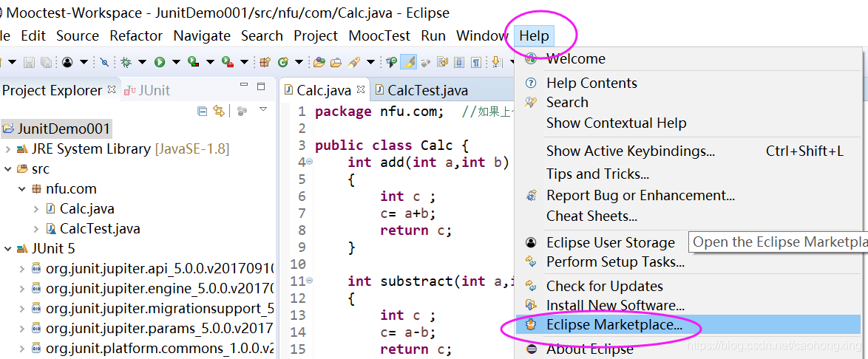The width and height of the screenshot is (868, 359).
Task: Open the Source menu
Action: coord(78,36)
